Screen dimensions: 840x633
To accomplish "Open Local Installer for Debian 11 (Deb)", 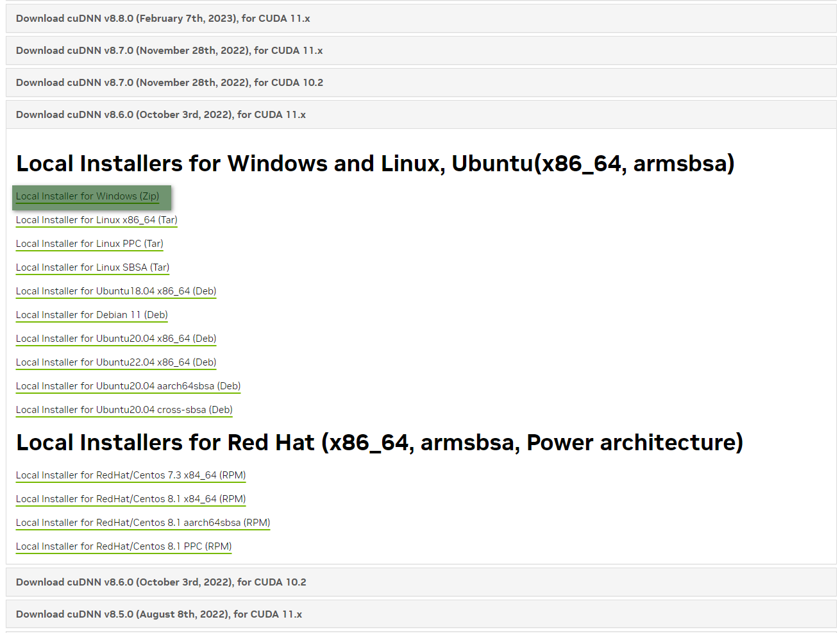I will (x=92, y=315).
